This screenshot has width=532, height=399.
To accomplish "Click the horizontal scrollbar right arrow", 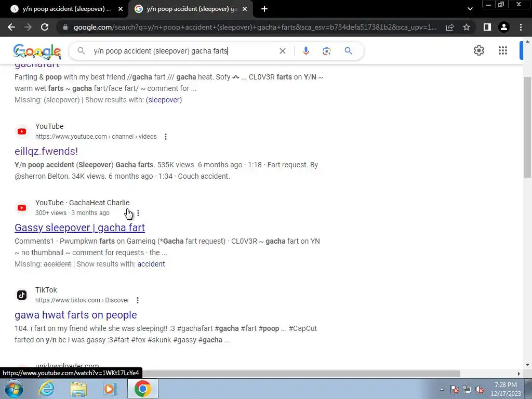I will pyautogui.click(x=519, y=374).
